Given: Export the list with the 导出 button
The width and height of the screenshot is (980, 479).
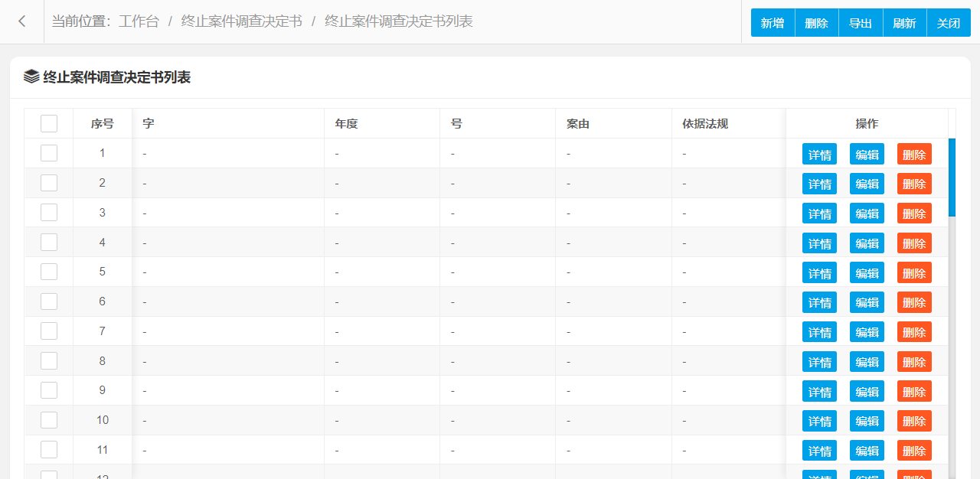Looking at the screenshot, I should (861, 23).
